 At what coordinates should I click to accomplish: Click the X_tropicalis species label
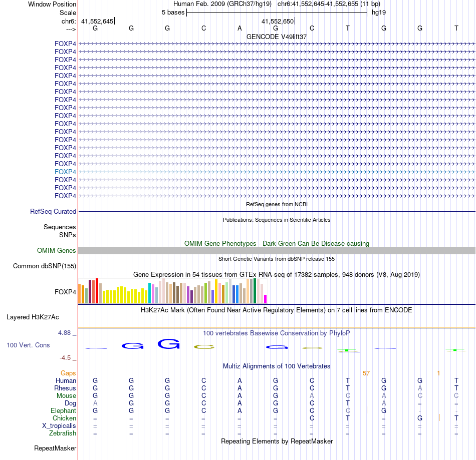coord(59,426)
